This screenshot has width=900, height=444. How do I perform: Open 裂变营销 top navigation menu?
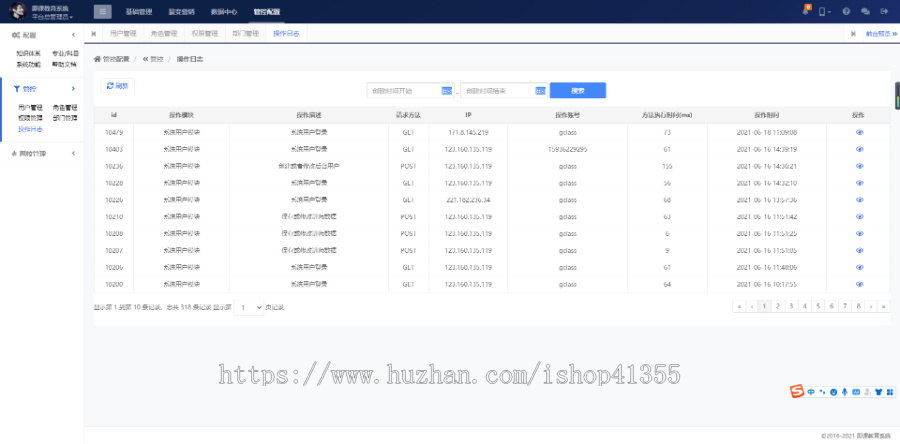(x=181, y=11)
